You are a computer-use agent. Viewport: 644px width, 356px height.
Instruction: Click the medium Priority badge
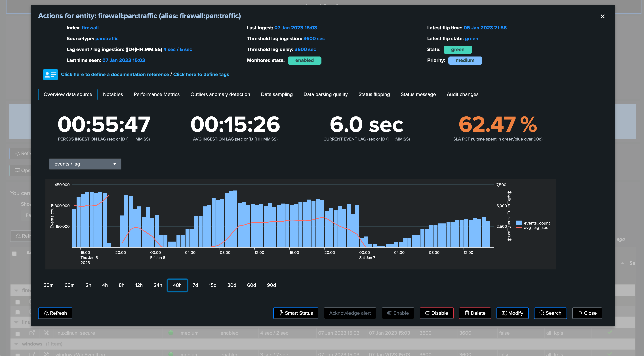465,60
